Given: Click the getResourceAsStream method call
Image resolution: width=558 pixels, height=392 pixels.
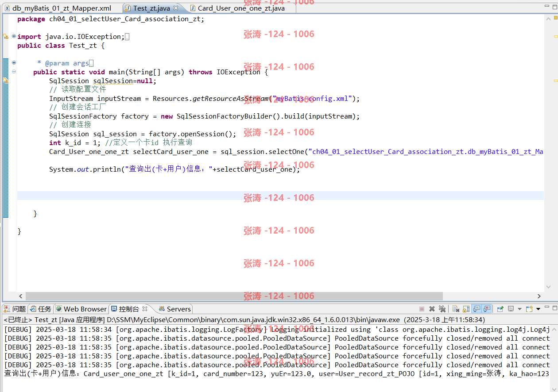Looking at the screenshot, I should pyautogui.click(x=230, y=98).
